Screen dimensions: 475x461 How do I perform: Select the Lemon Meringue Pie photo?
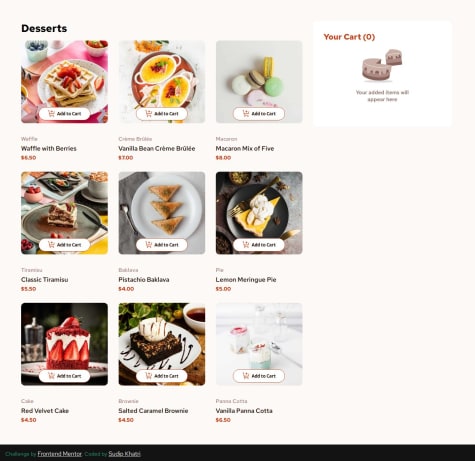259,213
